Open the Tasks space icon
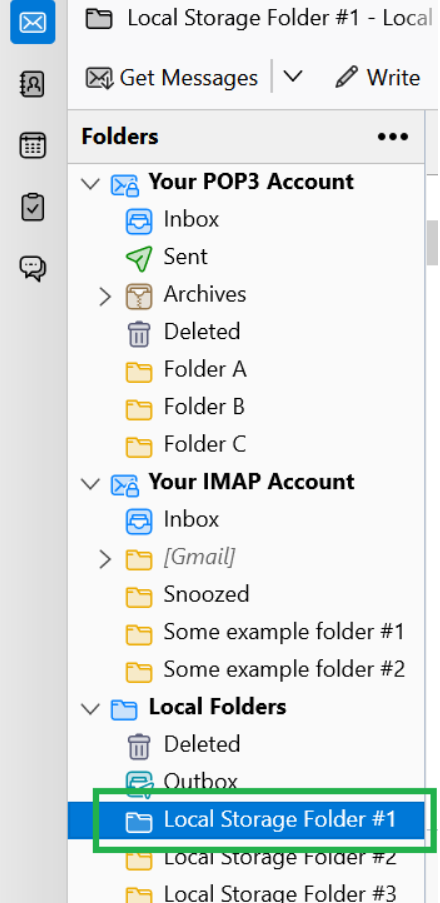This screenshot has height=903, width=440. (x=33, y=207)
